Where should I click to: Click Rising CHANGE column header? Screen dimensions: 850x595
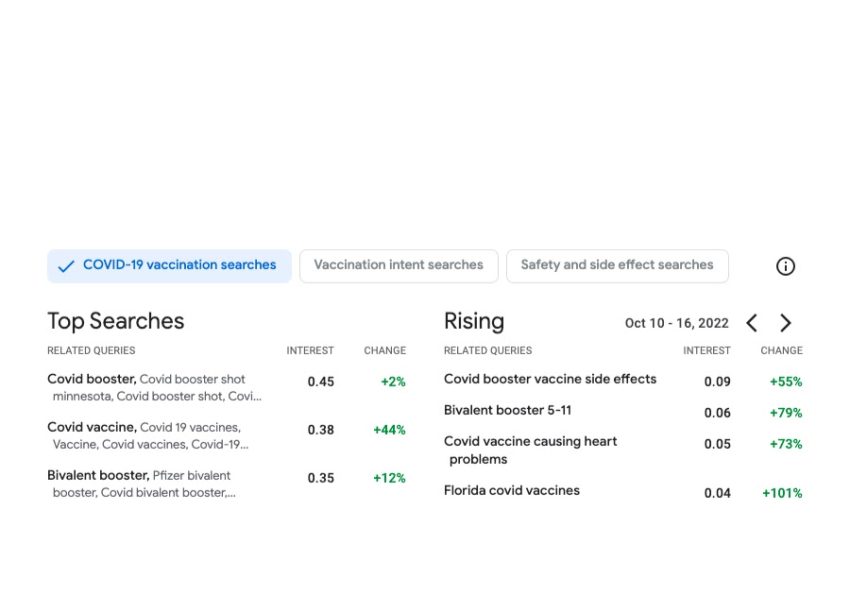click(x=781, y=351)
